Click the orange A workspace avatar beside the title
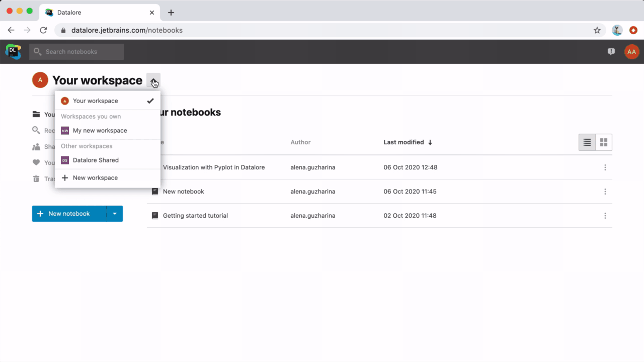 coord(40,80)
